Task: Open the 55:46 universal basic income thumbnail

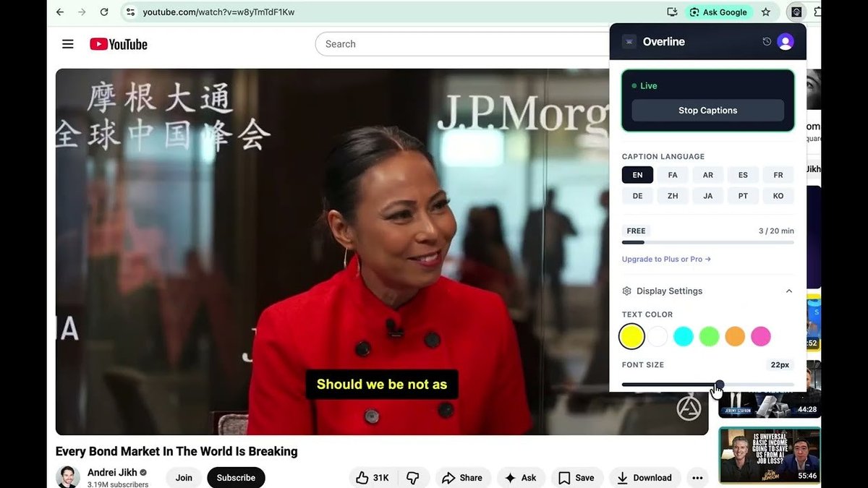Action: [770, 455]
